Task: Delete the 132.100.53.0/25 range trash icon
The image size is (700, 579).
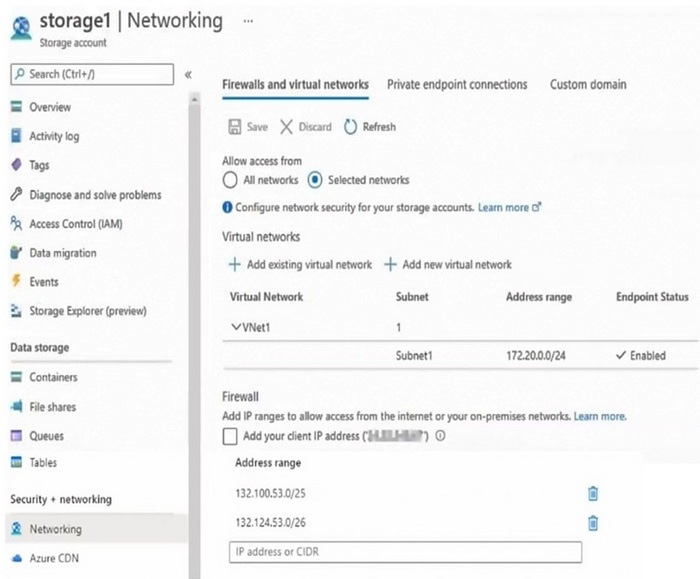Action: [x=592, y=493]
